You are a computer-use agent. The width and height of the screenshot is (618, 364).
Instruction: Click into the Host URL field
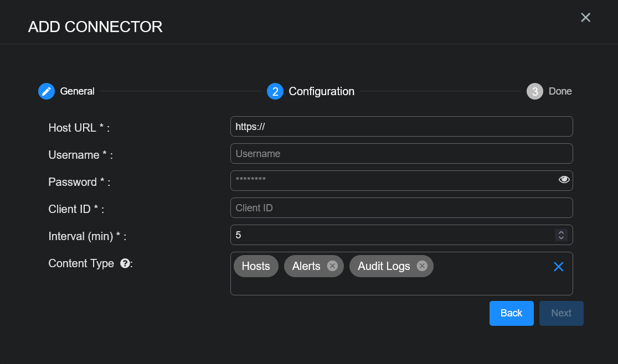tap(401, 127)
